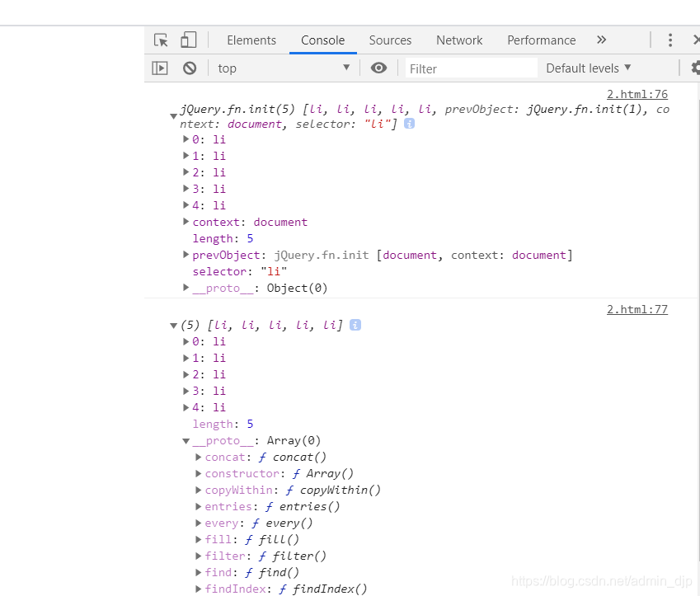Click info badge next to jQuery.fn.init summary
The height and width of the screenshot is (596, 700).
click(x=410, y=124)
